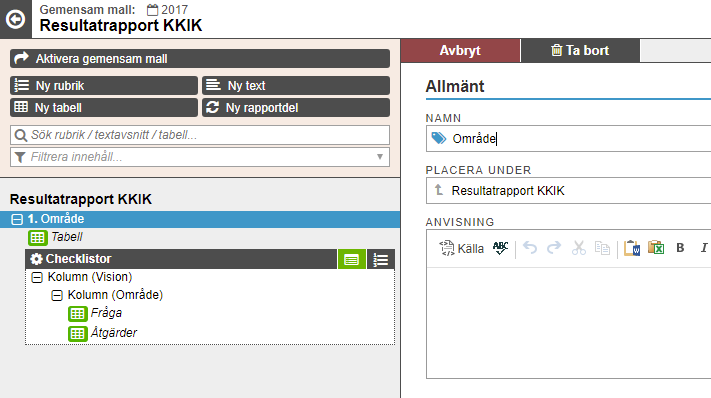711x398 pixels.
Task: Click the scissors cut icon
Action: (579, 248)
